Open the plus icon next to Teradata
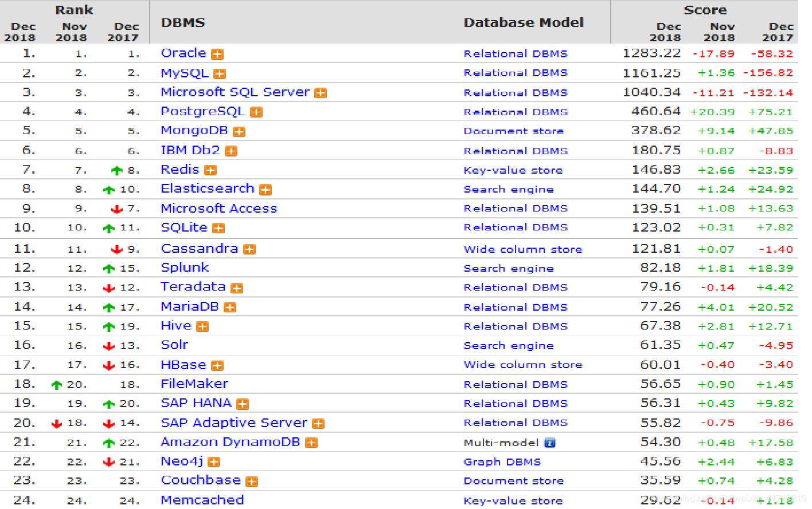The width and height of the screenshot is (812, 509). pos(237,288)
